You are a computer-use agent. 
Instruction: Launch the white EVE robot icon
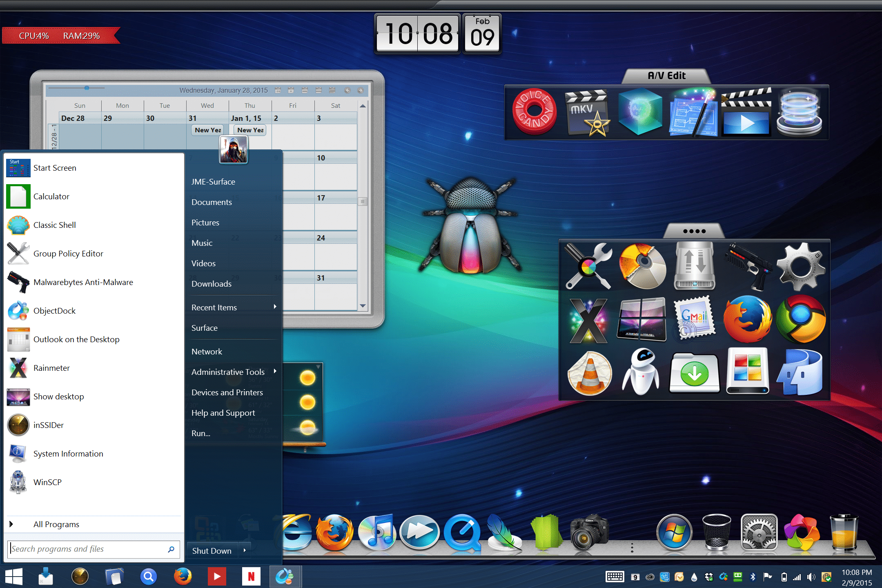(641, 372)
